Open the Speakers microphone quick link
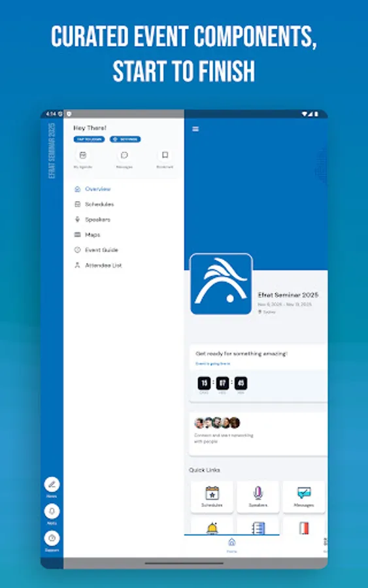Viewport: 368px width, 588px height. (x=258, y=497)
